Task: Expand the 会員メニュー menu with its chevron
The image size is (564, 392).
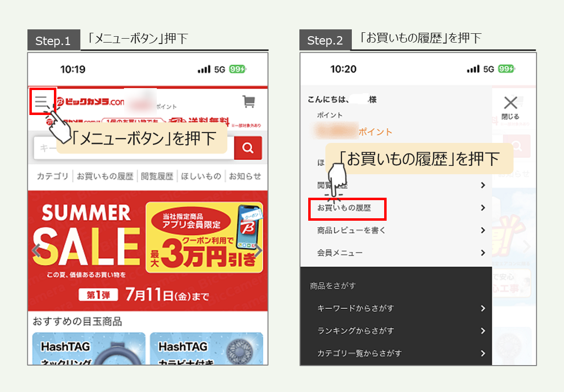Action: (483, 253)
